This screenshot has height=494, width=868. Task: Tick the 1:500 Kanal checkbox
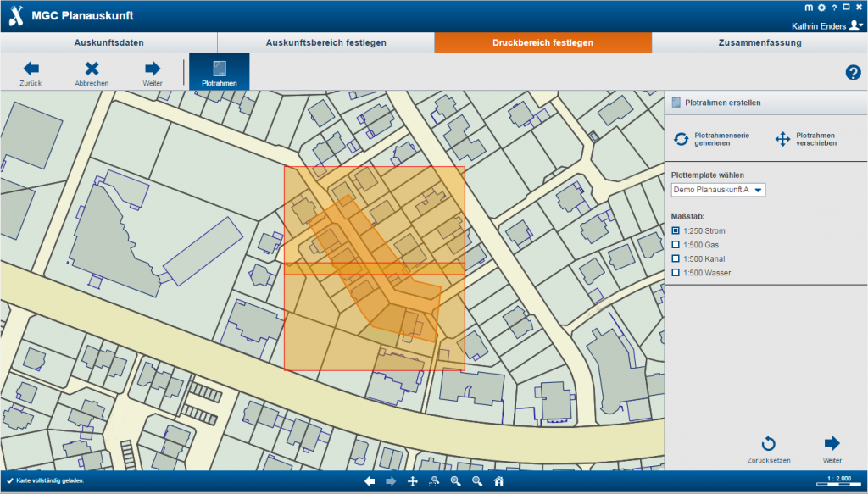pyautogui.click(x=676, y=258)
